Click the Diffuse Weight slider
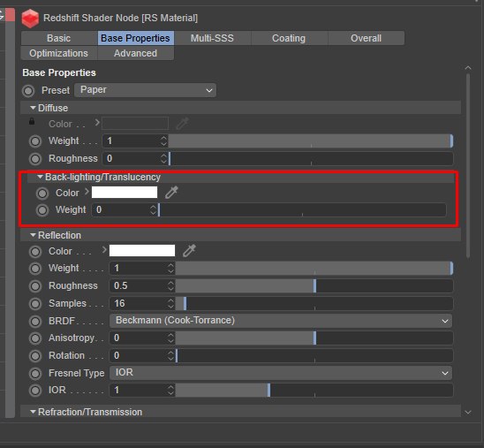The image size is (484, 448). (311, 140)
